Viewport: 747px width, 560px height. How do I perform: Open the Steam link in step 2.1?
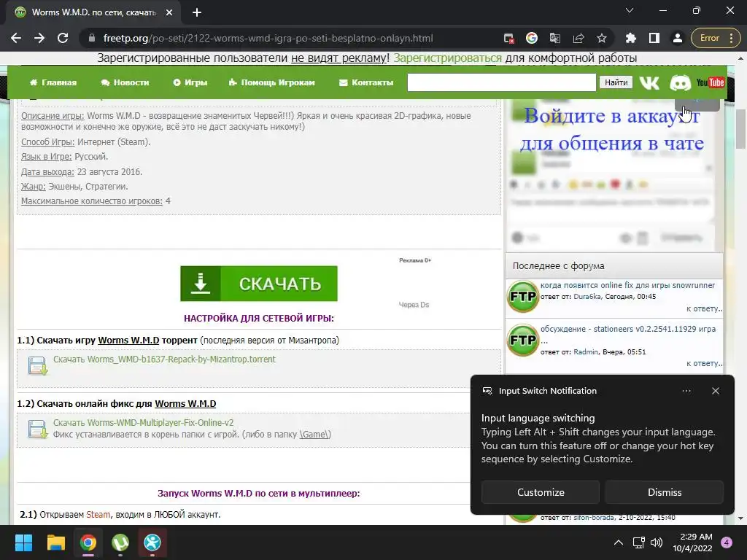pyautogui.click(x=98, y=515)
